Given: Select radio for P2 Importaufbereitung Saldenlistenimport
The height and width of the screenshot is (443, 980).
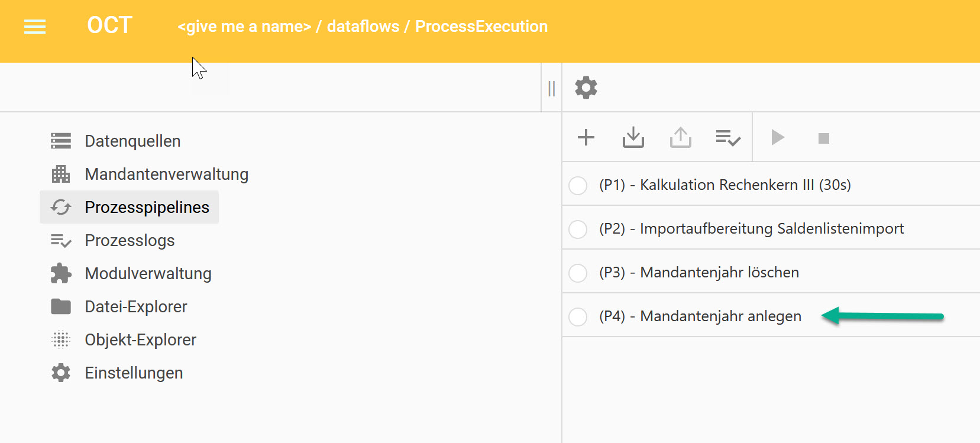Looking at the screenshot, I should tap(578, 229).
